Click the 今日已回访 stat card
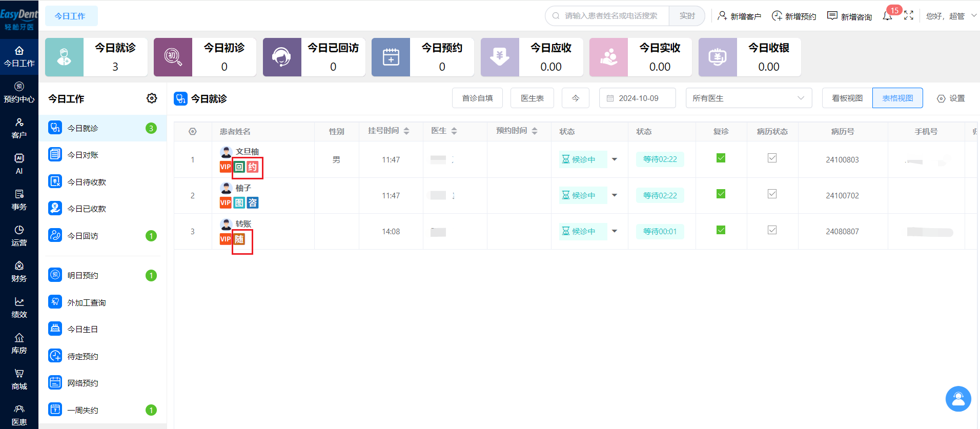 (314, 57)
